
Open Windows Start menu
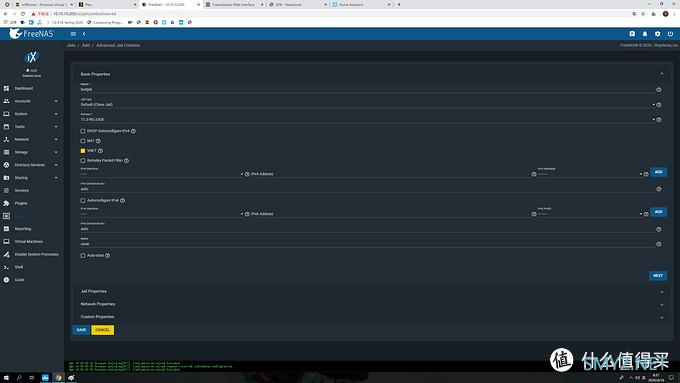6,378
